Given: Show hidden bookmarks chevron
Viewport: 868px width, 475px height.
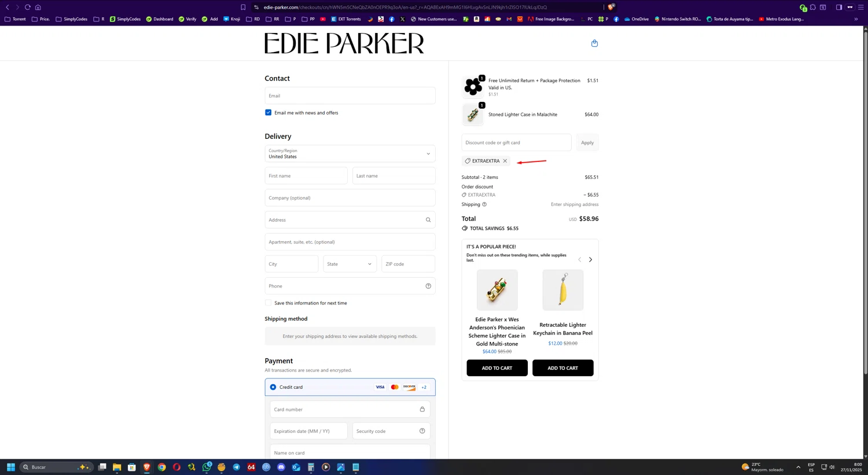Looking at the screenshot, I should tap(856, 19).
